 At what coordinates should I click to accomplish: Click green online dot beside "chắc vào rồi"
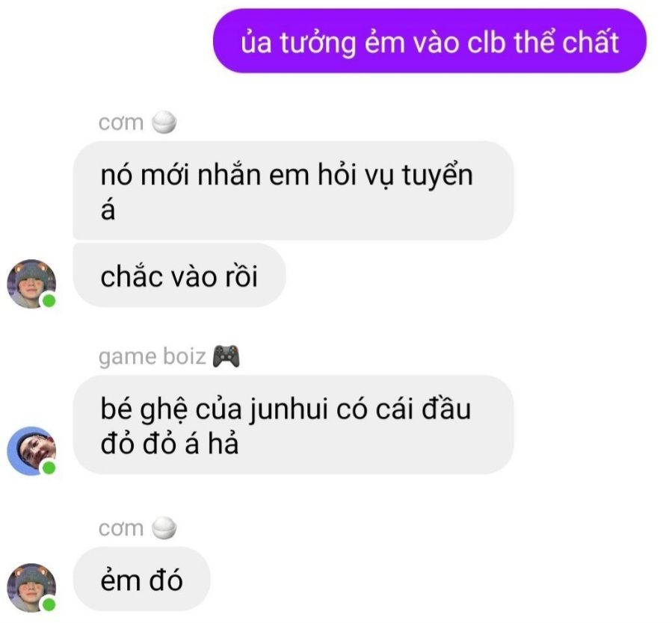[49, 300]
